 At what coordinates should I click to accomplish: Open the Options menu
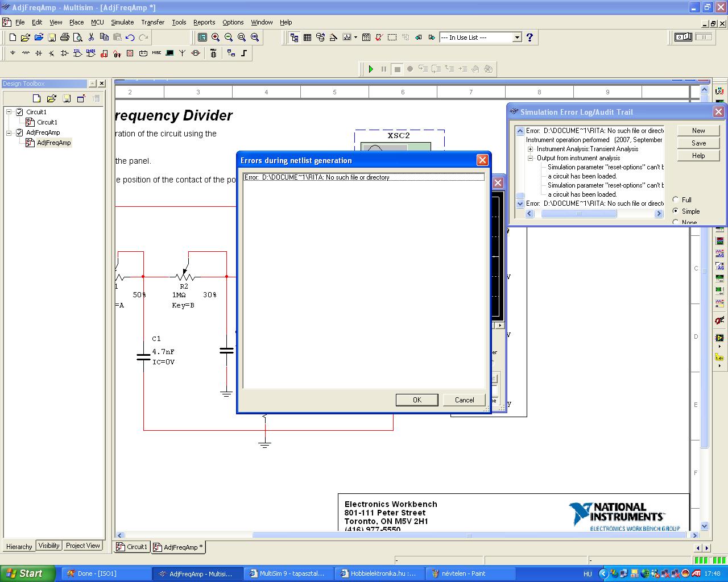point(233,22)
